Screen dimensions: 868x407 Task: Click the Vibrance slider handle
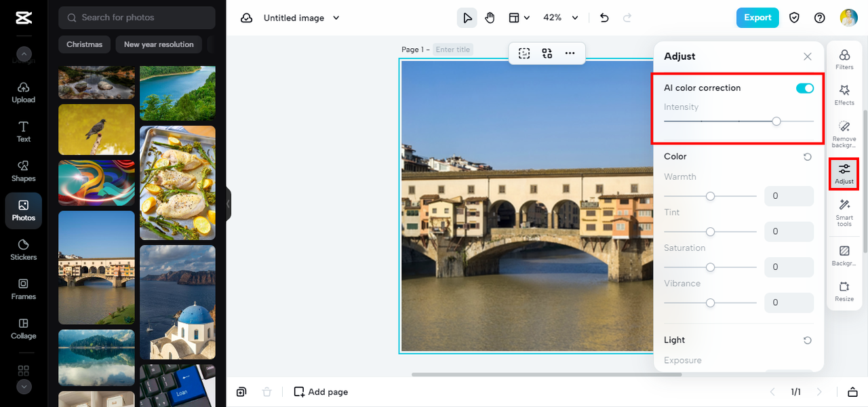point(710,303)
